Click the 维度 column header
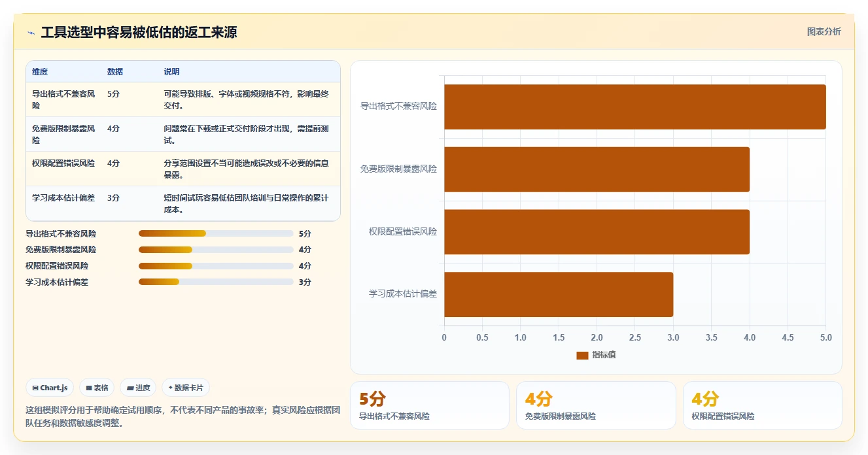 coord(40,72)
